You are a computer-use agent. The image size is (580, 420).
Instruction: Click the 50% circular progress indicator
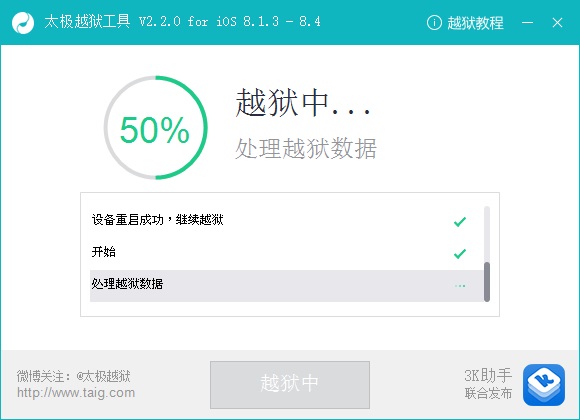(155, 128)
